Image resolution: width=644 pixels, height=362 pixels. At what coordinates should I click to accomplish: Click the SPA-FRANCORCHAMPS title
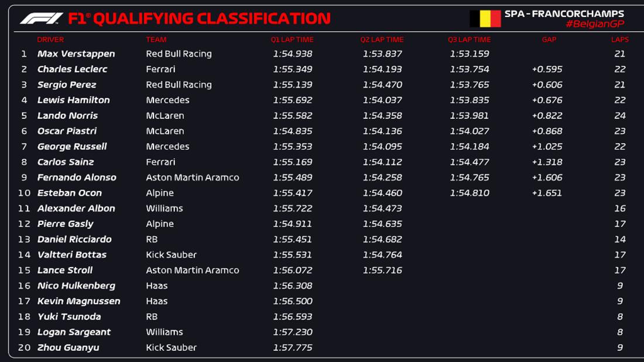[x=564, y=13]
